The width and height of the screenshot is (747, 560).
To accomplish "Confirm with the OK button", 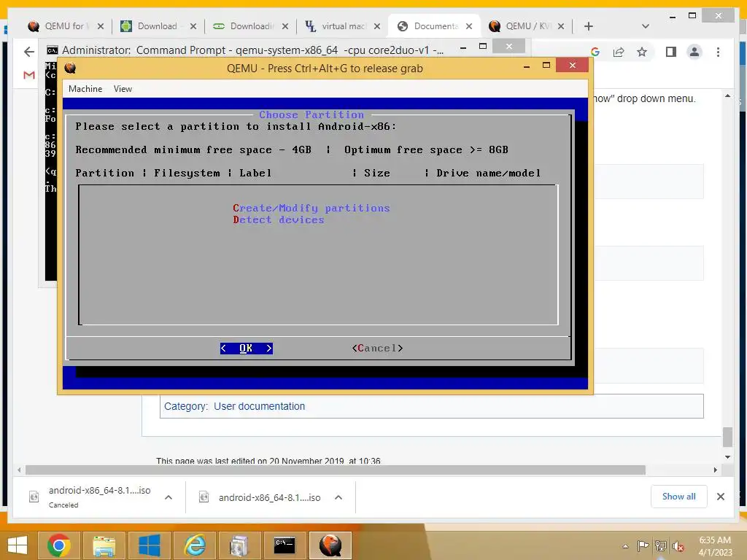I will 247,348.
